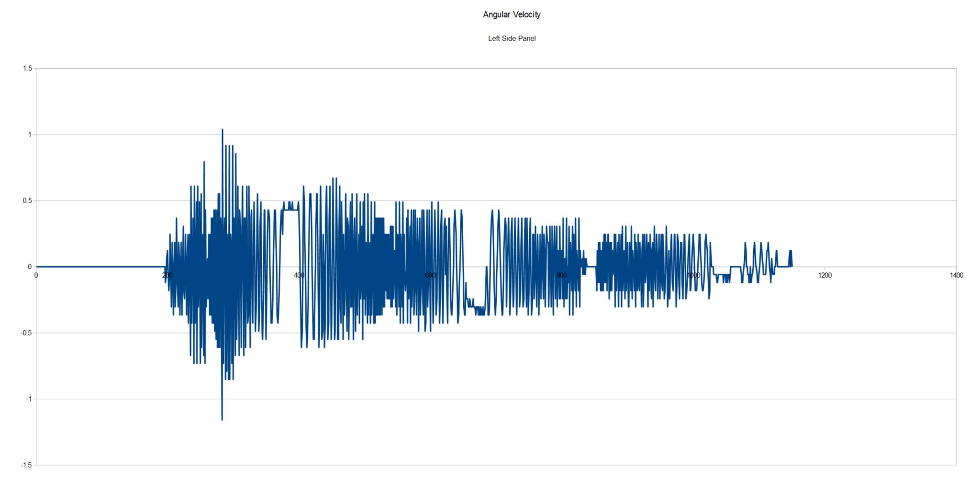Viewport: 980px width, 480px height.
Task: Click the x-axis label 1000
Action: point(693,275)
